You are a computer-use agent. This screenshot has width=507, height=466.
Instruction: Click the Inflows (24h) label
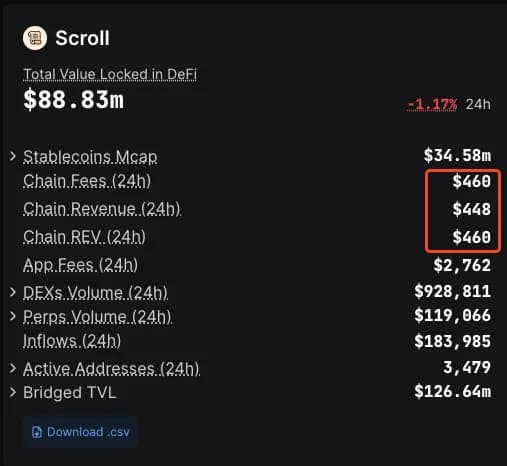pyautogui.click(x=72, y=341)
